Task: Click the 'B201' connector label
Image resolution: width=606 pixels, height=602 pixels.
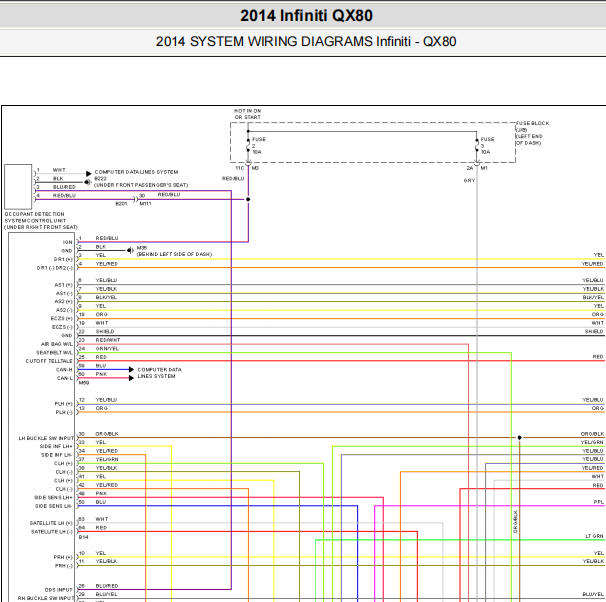Action: pyautogui.click(x=121, y=204)
